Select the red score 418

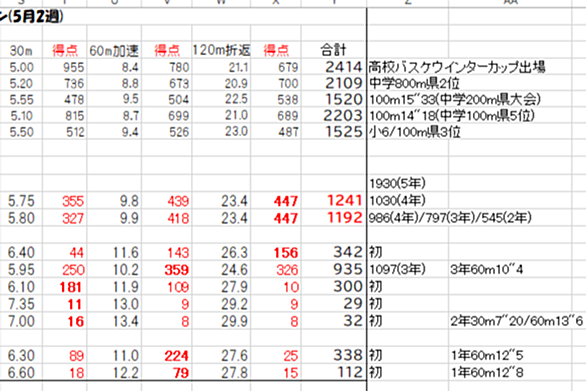coord(178,219)
